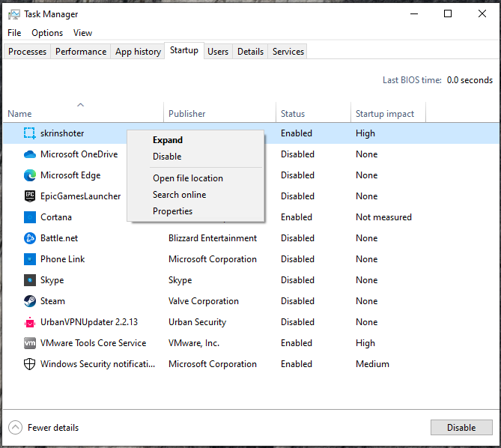Open Properties from the context menu
The height and width of the screenshot is (448, 501).
point(172,211)
